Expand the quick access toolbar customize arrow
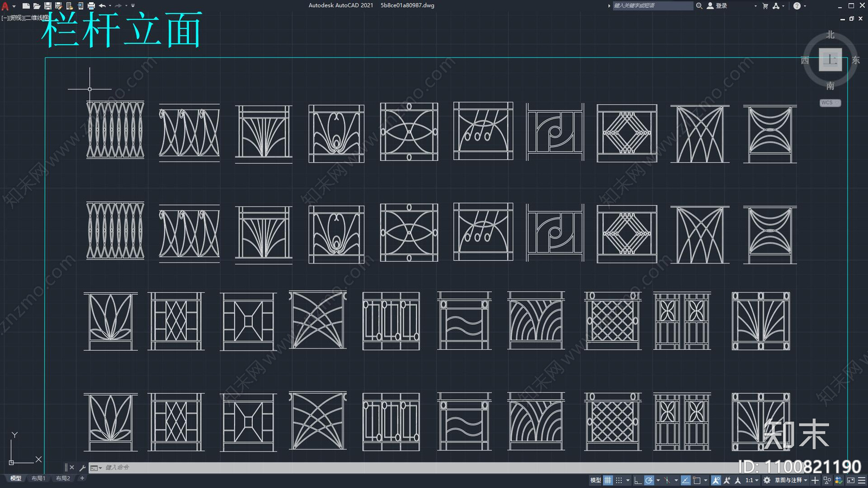The width and height of the screenshot is (868, 488). (x=133, y=6)
